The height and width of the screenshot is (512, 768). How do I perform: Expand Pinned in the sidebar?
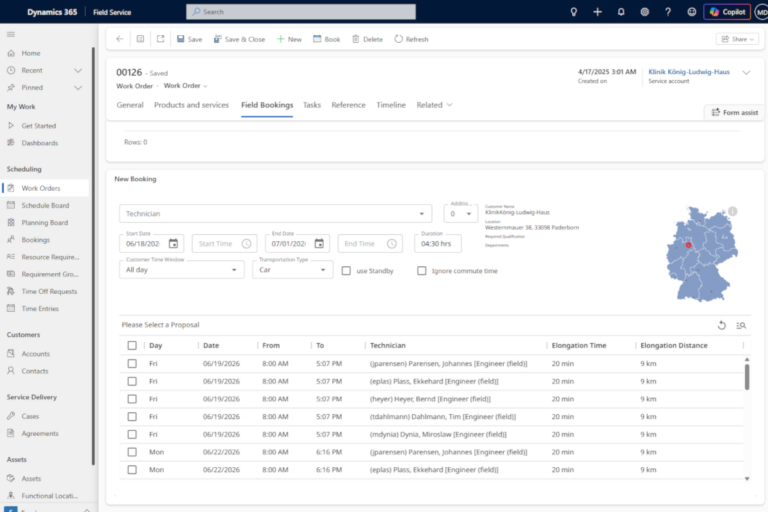[78, 88]
